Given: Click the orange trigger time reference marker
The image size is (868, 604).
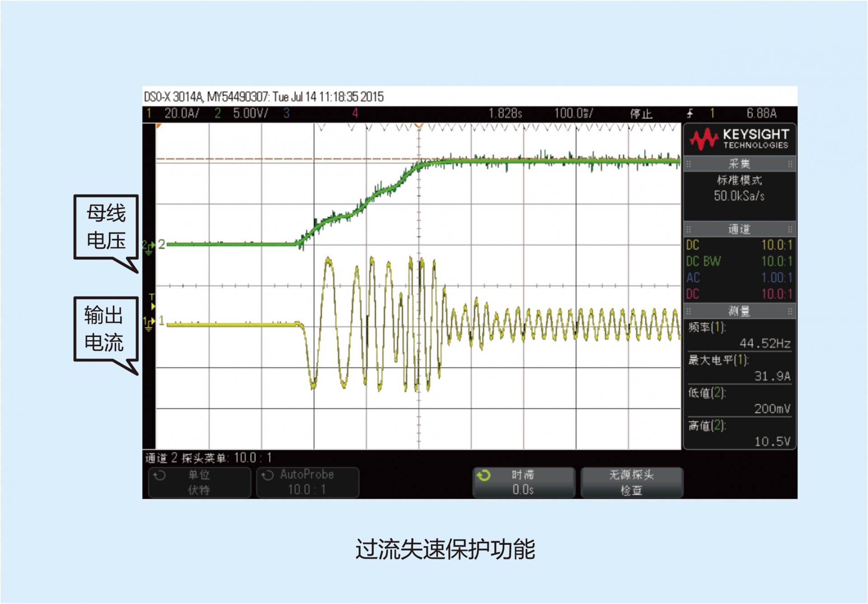Looking at the screenshot, I should pos(419,126).
